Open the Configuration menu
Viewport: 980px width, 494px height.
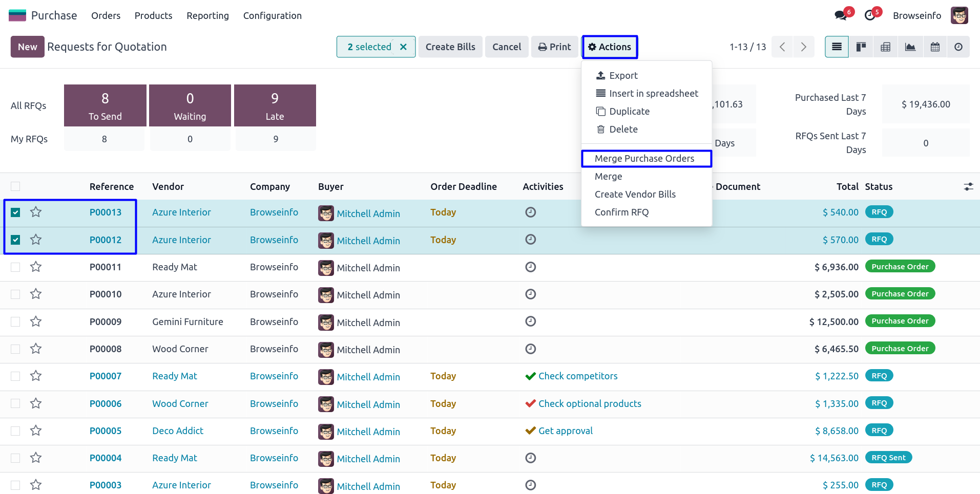272,16
